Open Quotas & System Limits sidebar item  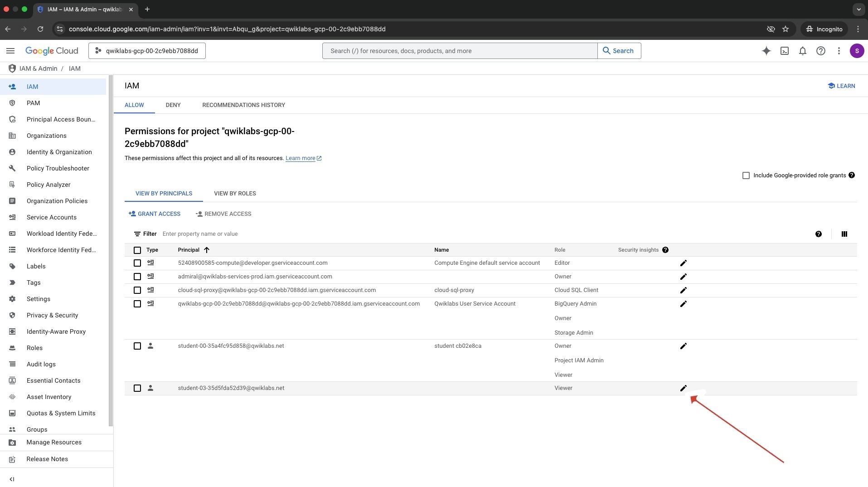61,413
